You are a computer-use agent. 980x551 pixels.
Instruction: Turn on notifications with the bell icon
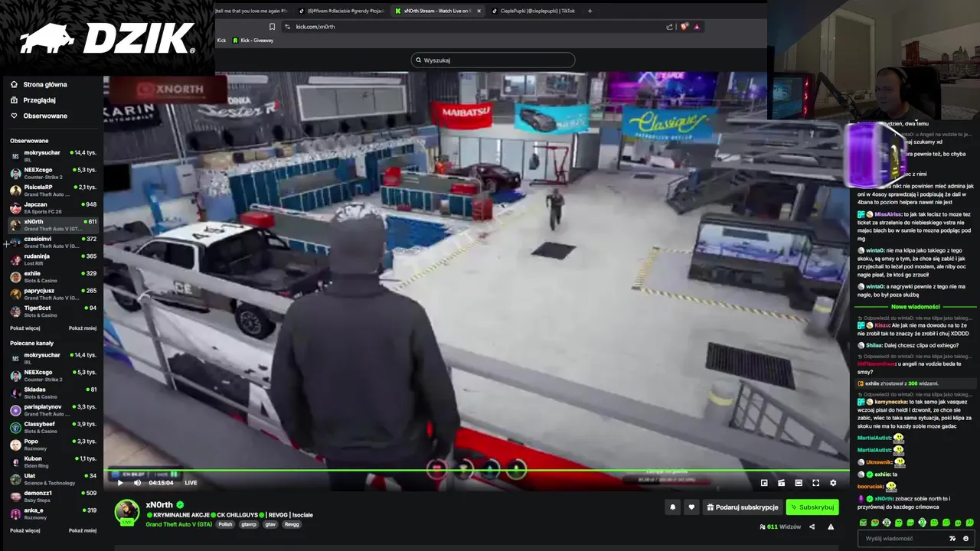click(x=673, y=507)
